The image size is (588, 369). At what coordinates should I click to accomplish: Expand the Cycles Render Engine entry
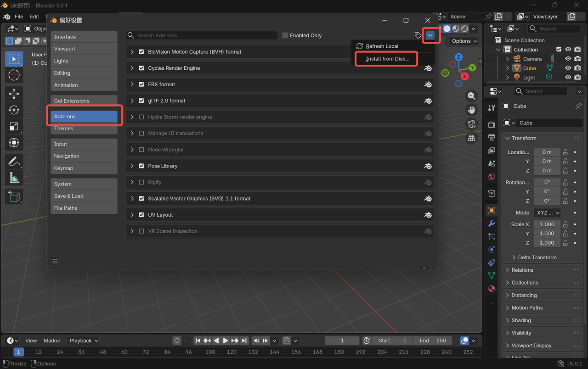point(132,67)
